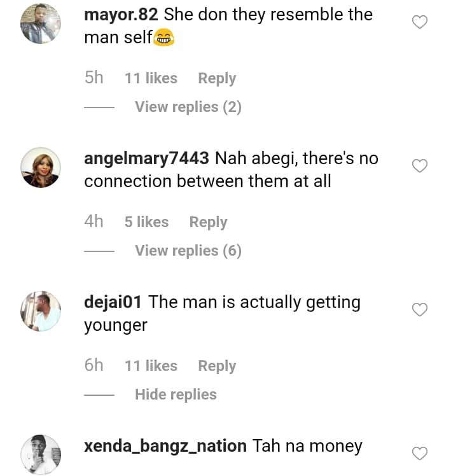Open xenda_bangz_nation username link
This screenshot has height=476, width=458.
point(165,446)
